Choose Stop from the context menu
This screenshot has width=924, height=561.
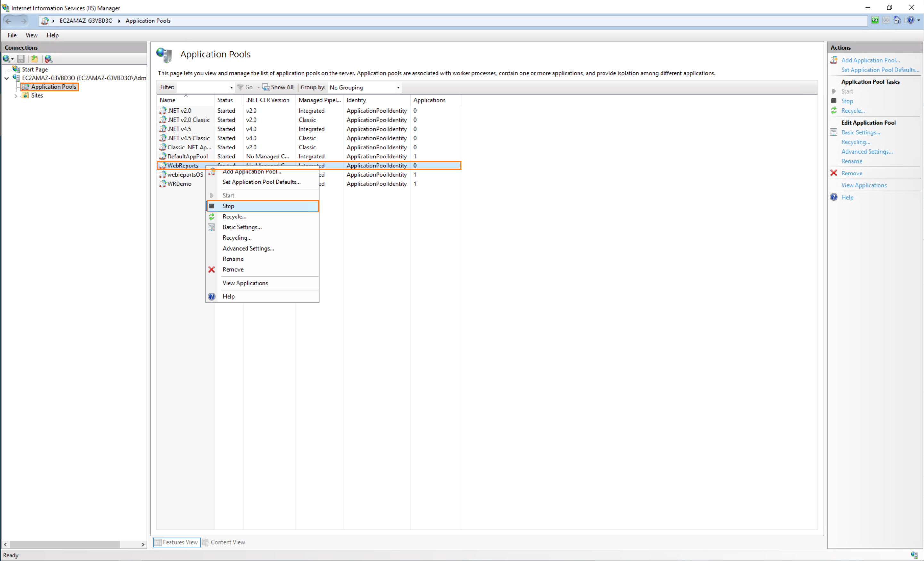point(262,206)
